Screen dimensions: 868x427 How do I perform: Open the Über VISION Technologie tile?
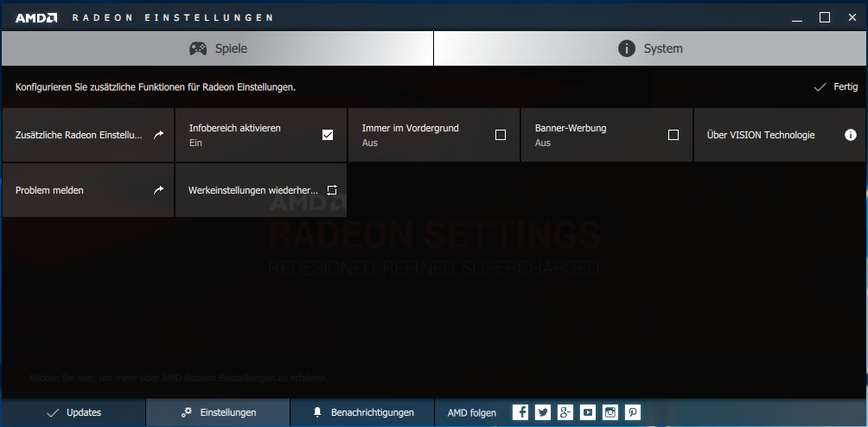[x=780, y=135]
